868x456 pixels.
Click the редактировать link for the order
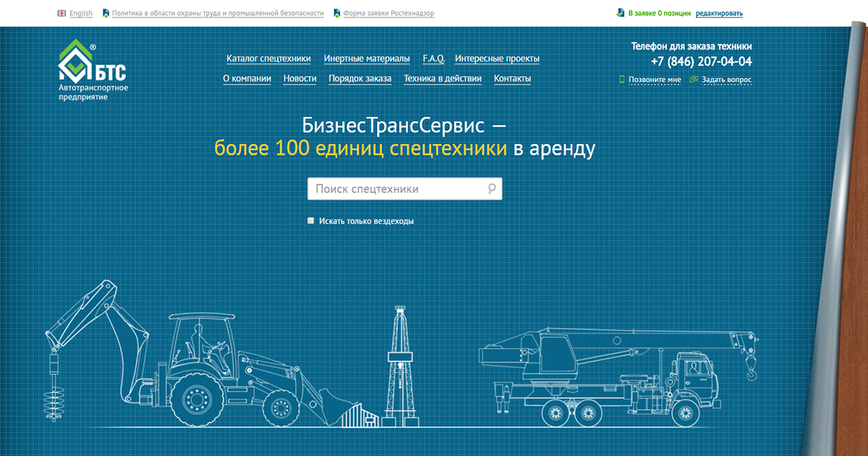pyautogui.click(x=719, y=13)
